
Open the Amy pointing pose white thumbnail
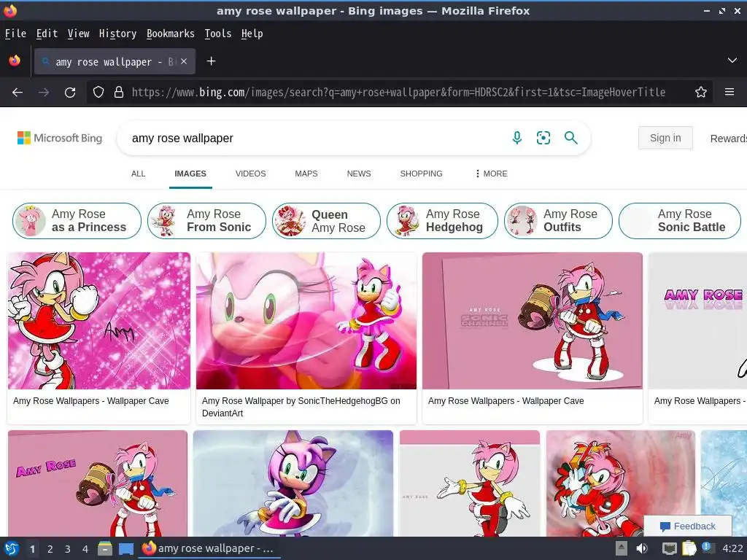point(470,484)
